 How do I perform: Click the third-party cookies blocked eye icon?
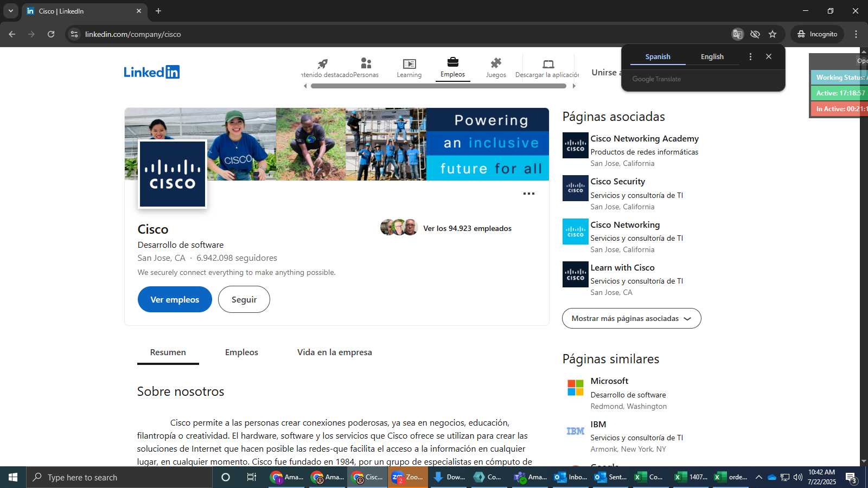coord(755,34)
